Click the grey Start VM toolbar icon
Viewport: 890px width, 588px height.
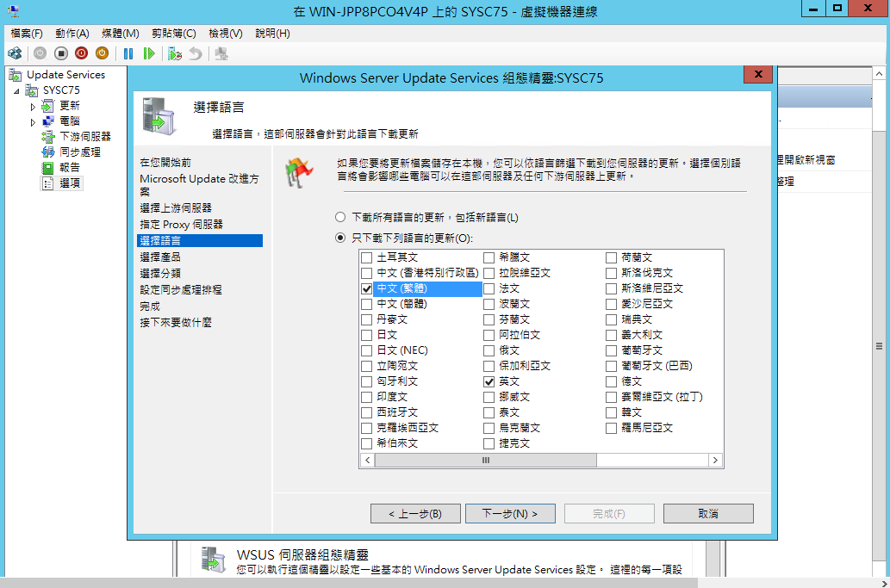(x=40, y=54)
